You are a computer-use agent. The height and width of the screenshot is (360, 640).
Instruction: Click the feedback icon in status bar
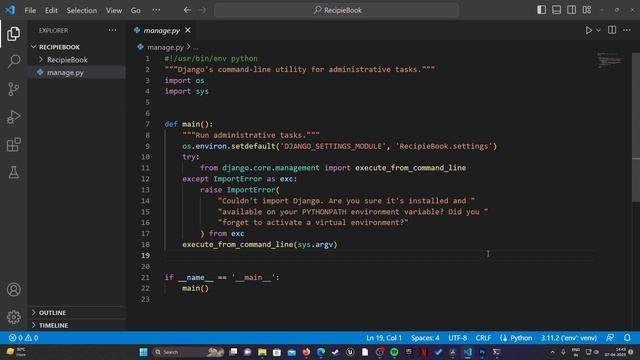(610, 338)
